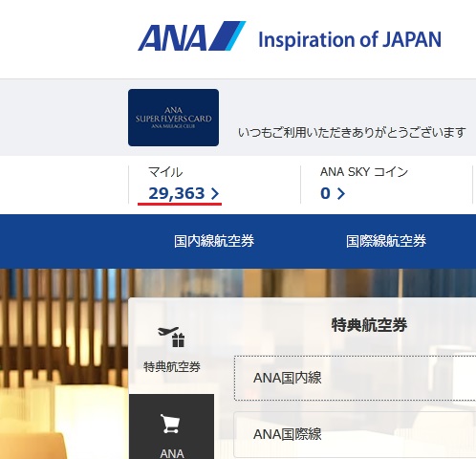This screenshot has width=476, height=459.
Task: Click the 特典航空券 panel heading
Action: tap(369, 325)
